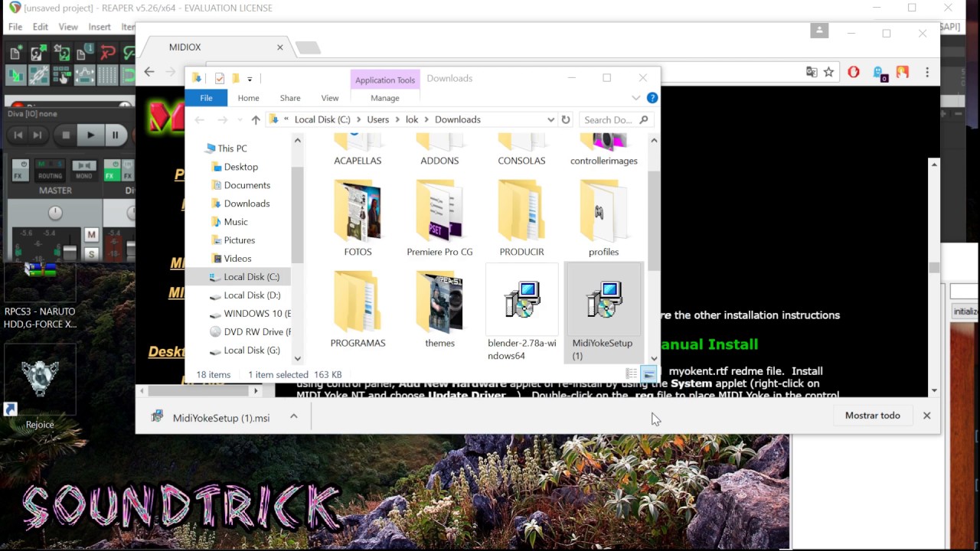This screenshot has height=551, width=980.
Task: Toggle REAPER's ripple editing toolbar icon
Action: point(61,75)
